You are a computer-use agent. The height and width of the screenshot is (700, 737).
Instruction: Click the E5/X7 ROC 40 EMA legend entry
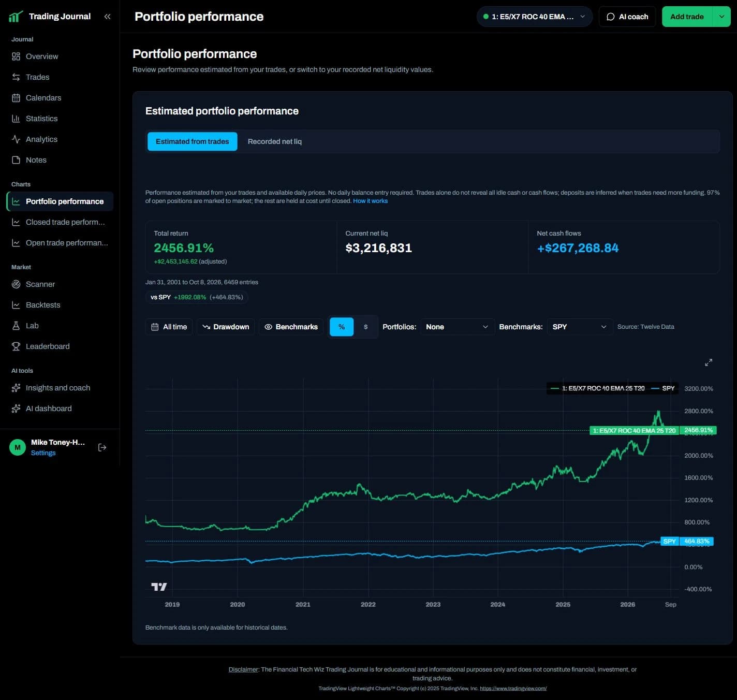click(x=598, y=388)
